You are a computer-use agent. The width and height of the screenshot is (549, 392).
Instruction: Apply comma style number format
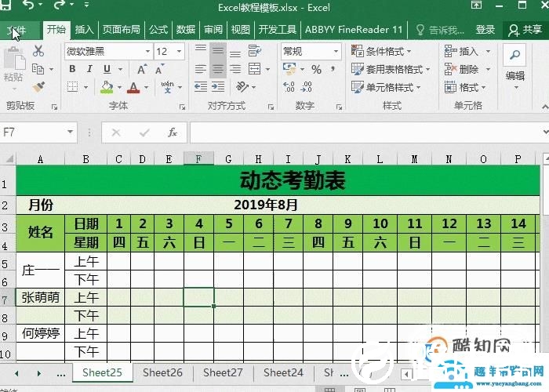tap(333, 69)
